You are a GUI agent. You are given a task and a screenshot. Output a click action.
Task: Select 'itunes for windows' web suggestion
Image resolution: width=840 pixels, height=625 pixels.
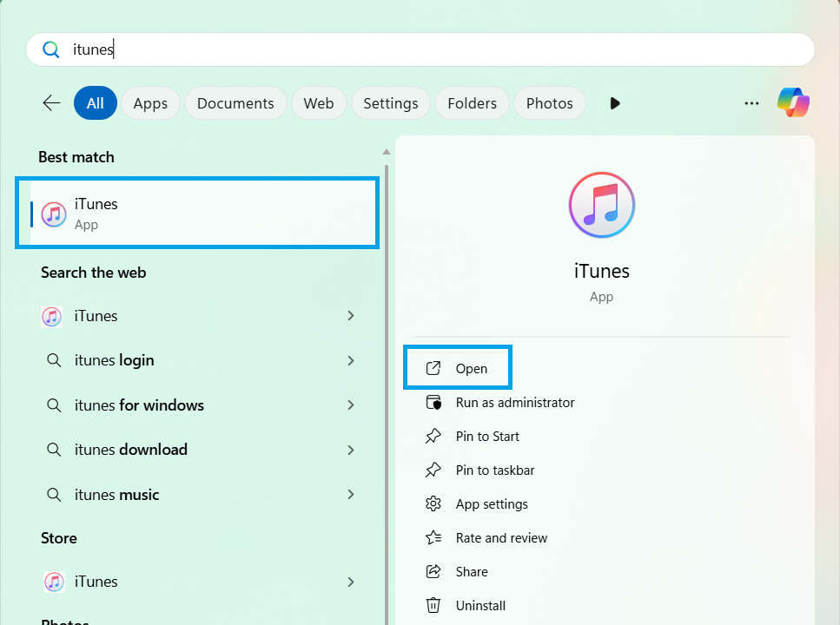139,405
